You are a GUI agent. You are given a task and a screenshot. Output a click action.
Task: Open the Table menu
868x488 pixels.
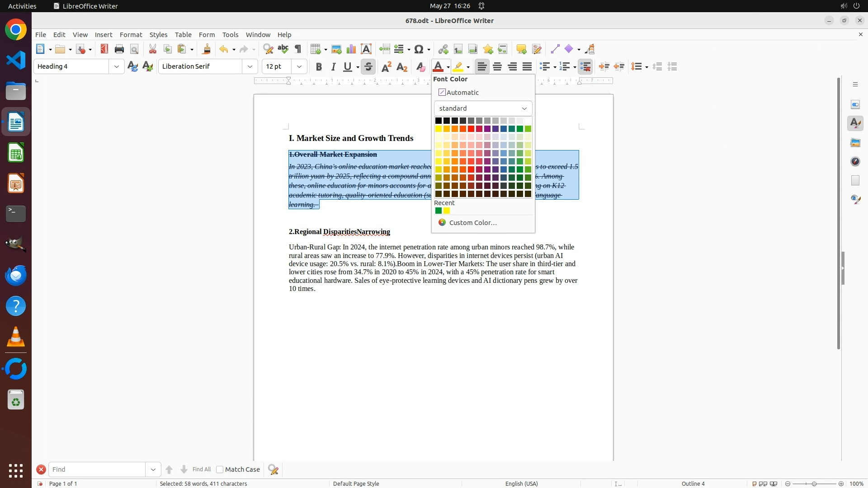coord(183,35)
